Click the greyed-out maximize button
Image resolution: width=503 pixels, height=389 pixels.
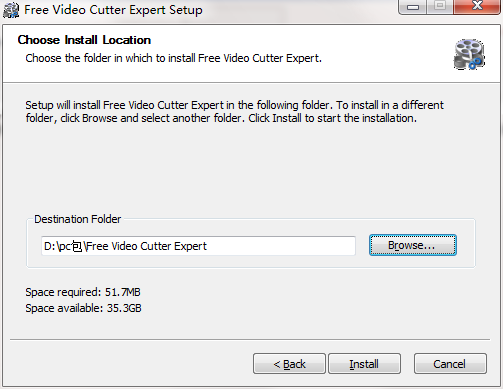(x=440, y=6)
